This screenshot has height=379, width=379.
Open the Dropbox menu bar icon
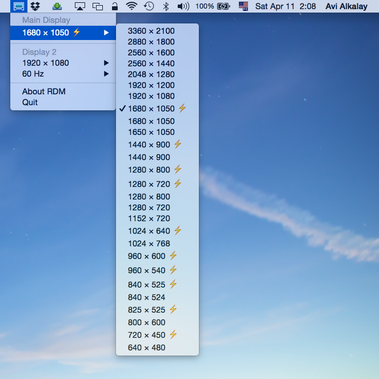point(35,6)
